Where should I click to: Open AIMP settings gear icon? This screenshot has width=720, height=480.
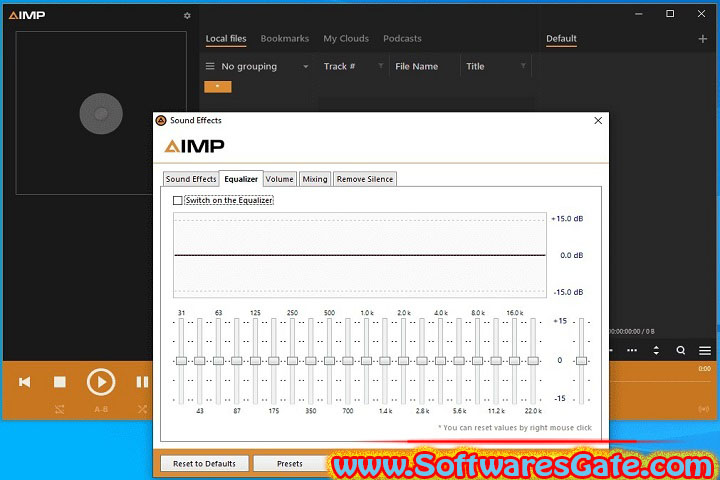tap(187, 16)
